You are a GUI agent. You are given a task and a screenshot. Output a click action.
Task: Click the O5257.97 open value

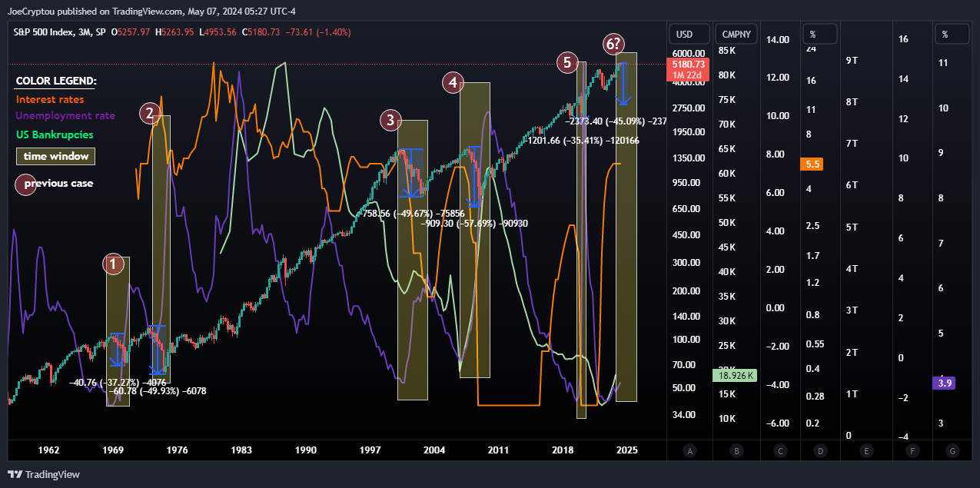(x=131, y=32)
